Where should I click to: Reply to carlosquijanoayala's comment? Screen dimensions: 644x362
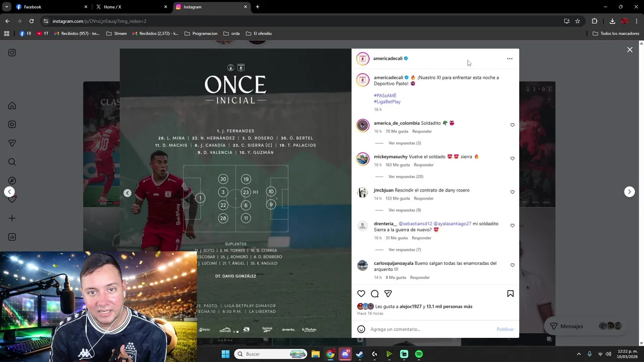pos(420,278)
